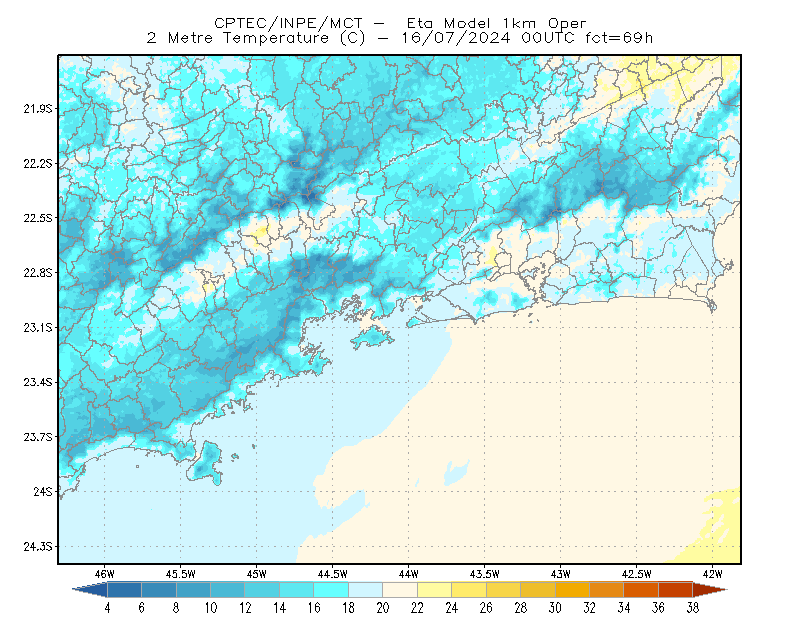Screen dimensions: 800x618
Task: Click the colorbar value 4
Action: [107, 608]
